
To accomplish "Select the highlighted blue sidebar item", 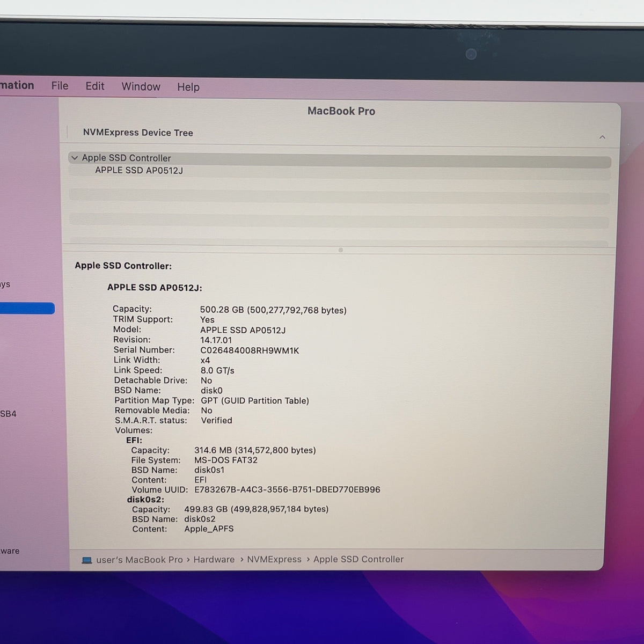I will pos(27,308).
